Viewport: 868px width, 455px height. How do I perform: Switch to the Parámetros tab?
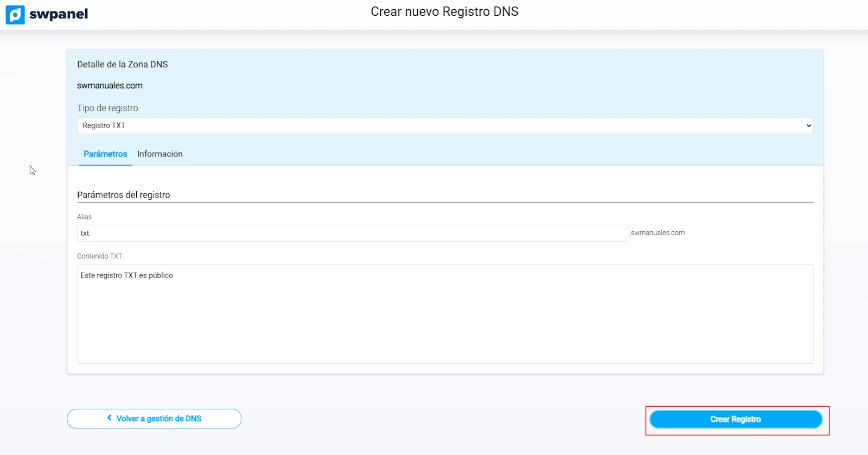(105, 154)
